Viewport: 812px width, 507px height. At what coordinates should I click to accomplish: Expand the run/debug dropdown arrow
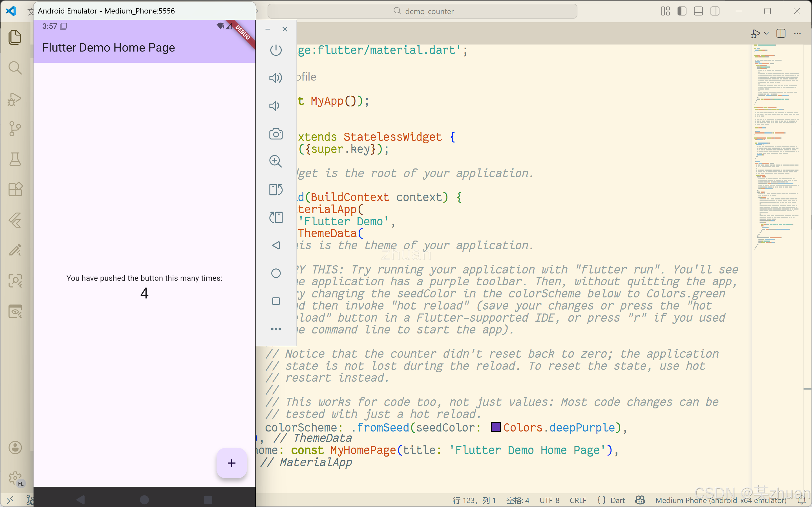point(766,33)
